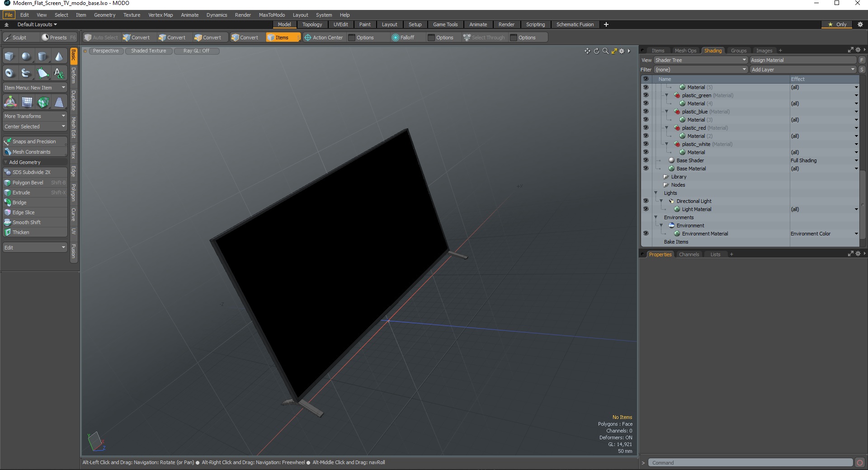The width and height of the screenshot is (868, 470).
Task: Select the Tube primitive tool
Action: click(26, 73)
